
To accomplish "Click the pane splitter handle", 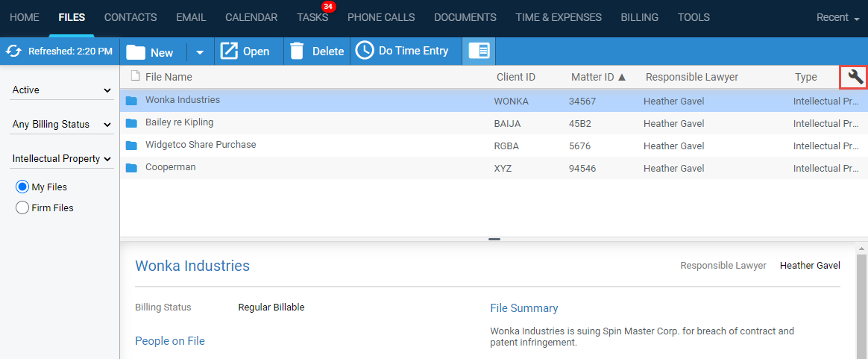I will pyautogui.click(x=494, y=239).
